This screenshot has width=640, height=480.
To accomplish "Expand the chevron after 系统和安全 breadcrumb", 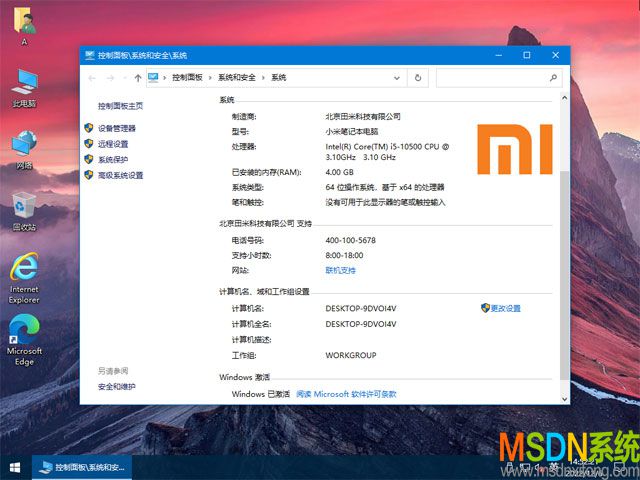I will coord(263,78).
